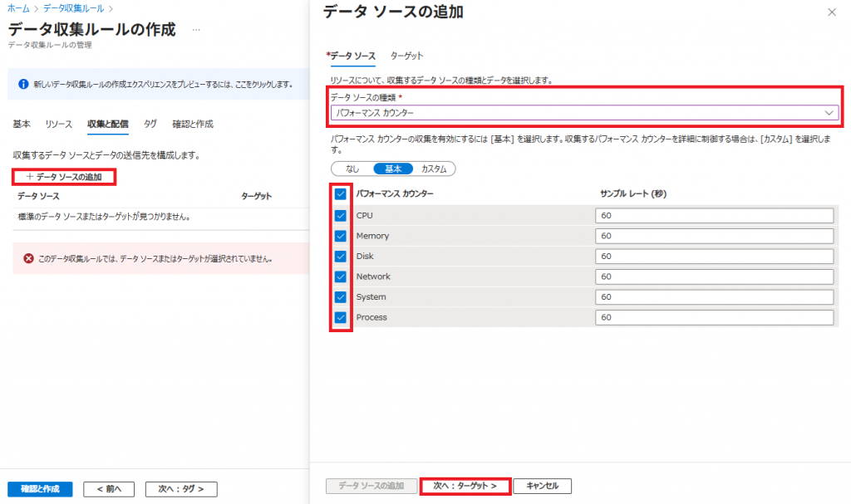Toggle the select-all パフォーマンス カウンター checkbox
851x504 pixels.
(341, 194)
